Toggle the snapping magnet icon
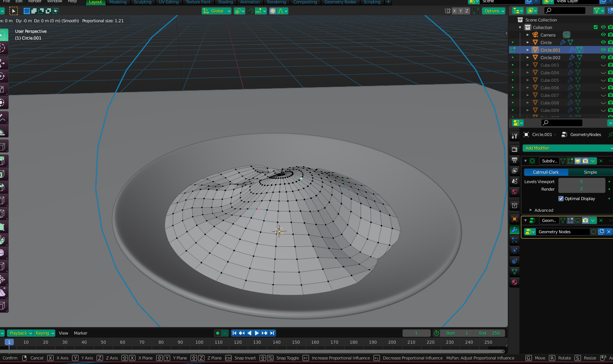 coord(251,11)
